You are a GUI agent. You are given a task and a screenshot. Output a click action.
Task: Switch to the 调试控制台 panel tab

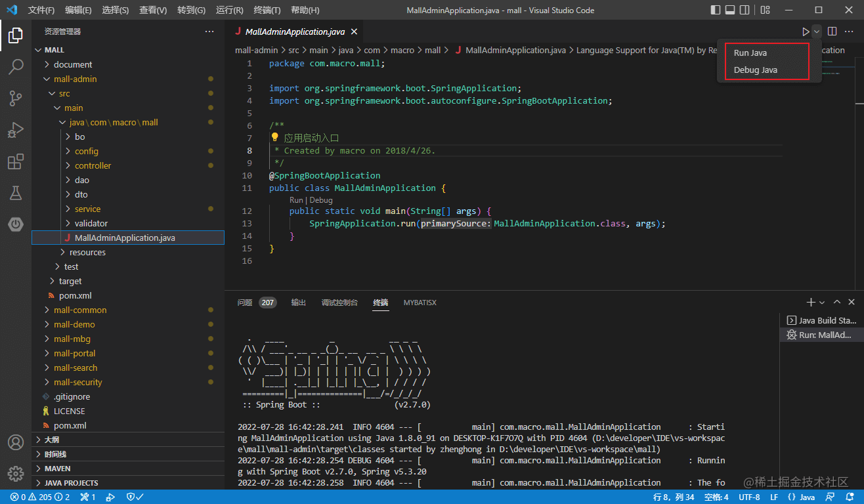tap(339, 303)
